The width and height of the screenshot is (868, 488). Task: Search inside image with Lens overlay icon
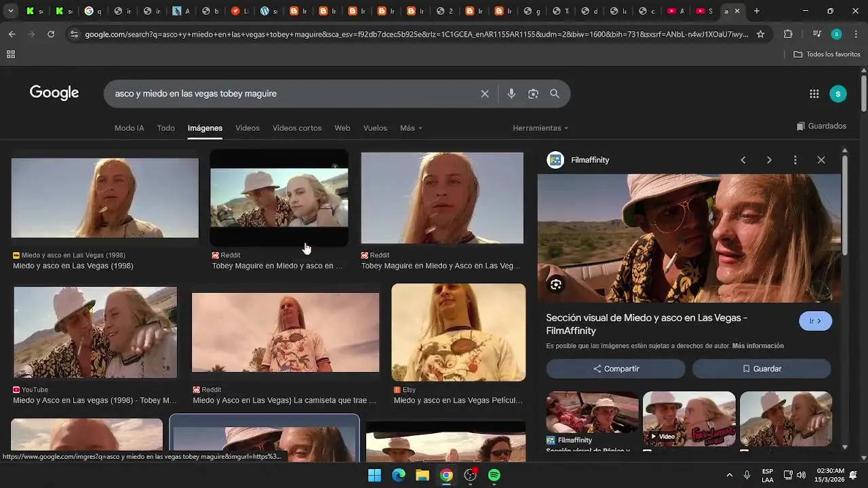(x=556, y=285)
